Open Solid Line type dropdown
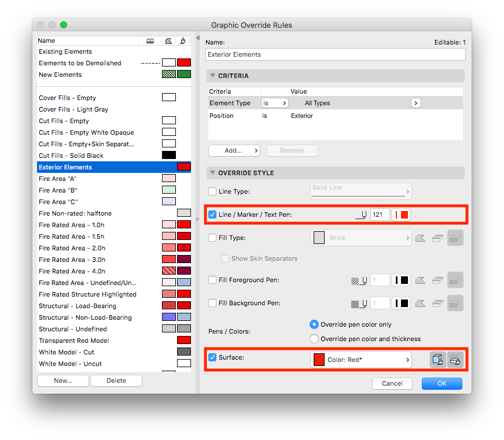Image resolution: width=504 pixels, height=440 pixels. point(360,191)
